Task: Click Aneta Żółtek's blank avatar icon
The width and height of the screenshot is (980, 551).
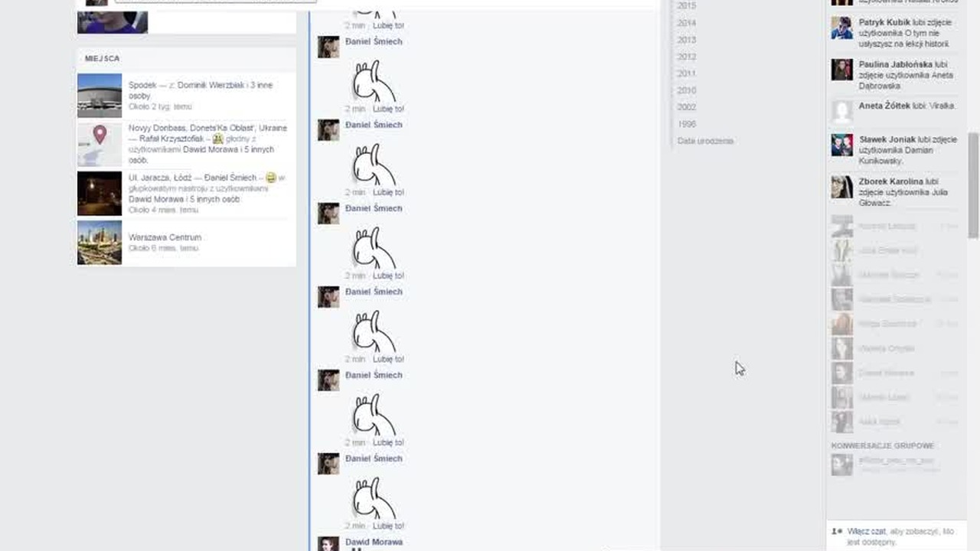Action: 842,111
